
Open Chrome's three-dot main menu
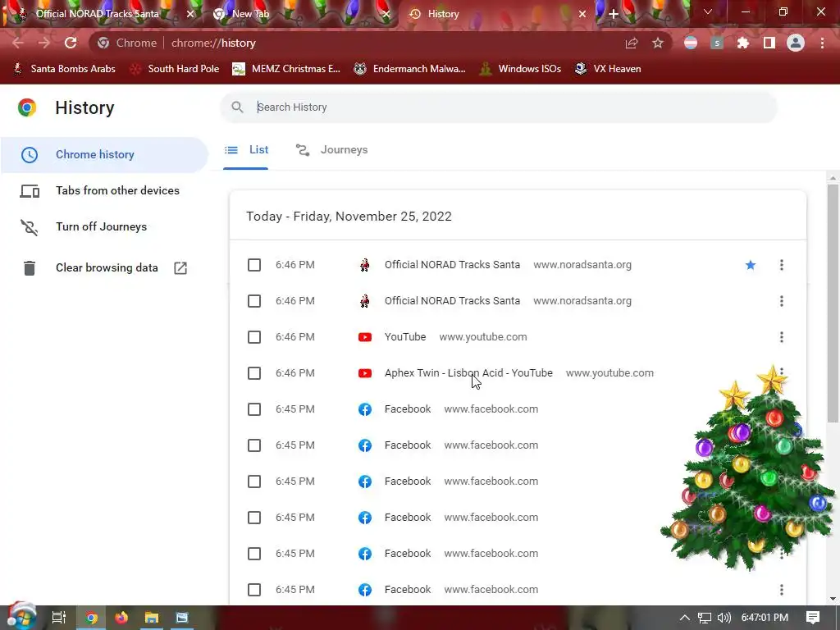pos(822,43)
